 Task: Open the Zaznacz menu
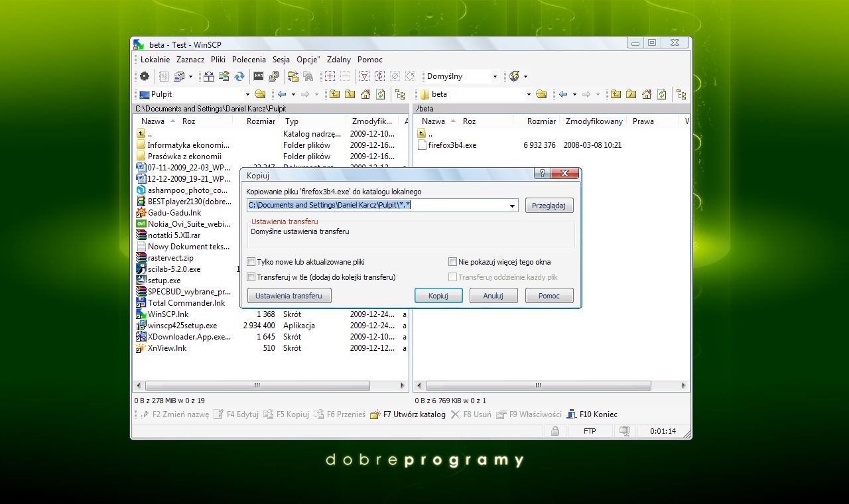point(190,60)
